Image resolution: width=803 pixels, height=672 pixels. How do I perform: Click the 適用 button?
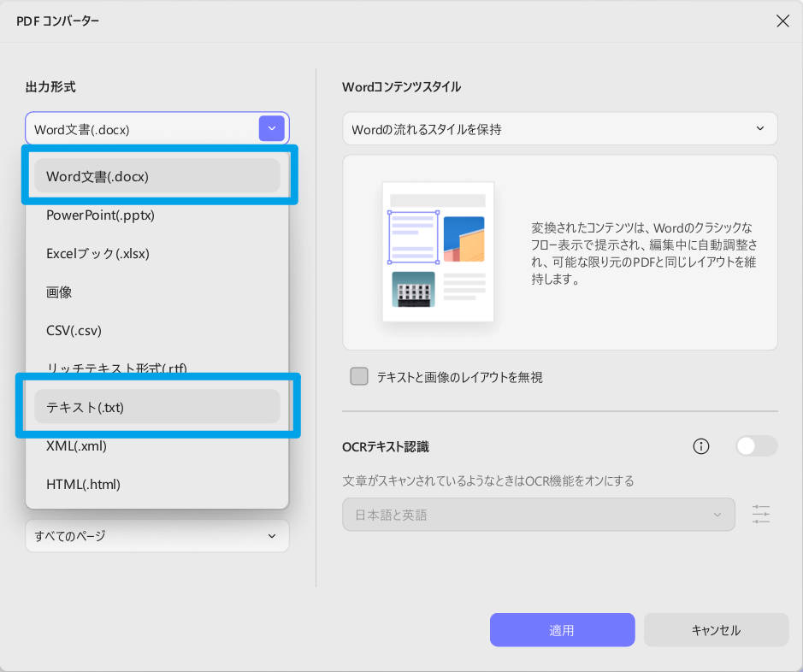[x=563, y=630]
